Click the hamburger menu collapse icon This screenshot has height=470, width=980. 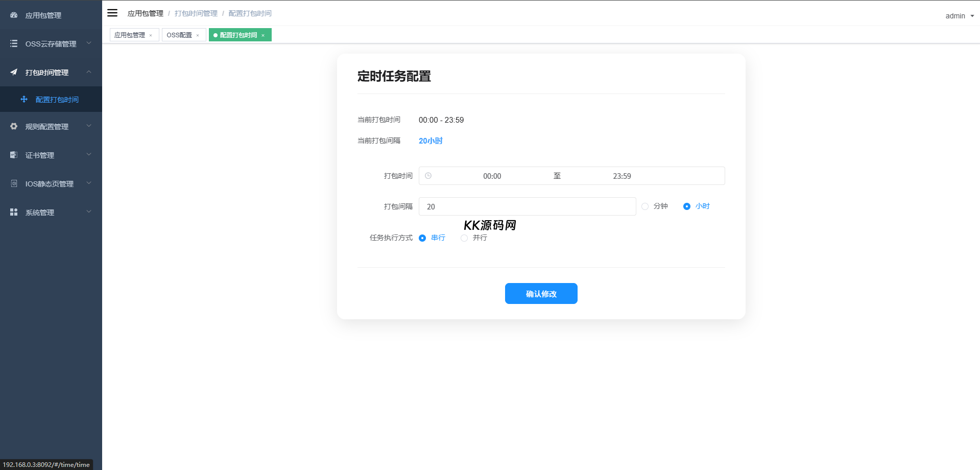(x=112, y=13)
